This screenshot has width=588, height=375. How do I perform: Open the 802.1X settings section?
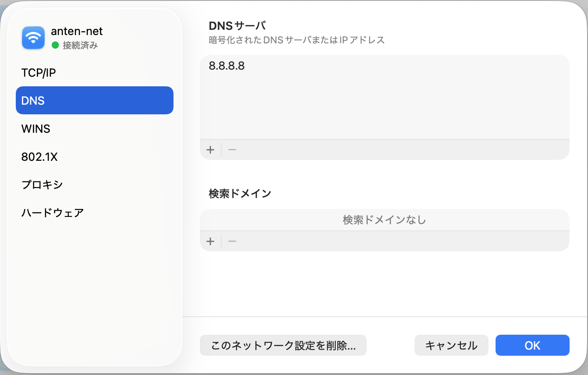(x=39, y=157)
